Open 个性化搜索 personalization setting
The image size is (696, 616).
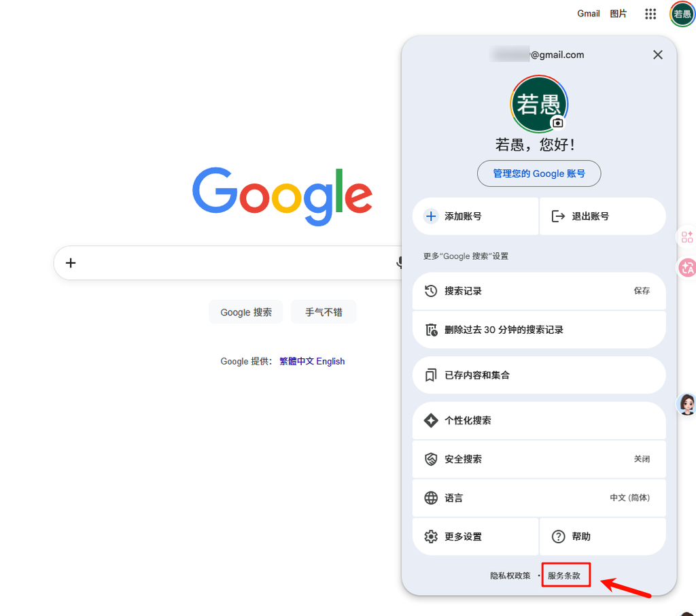coord(539,421)
